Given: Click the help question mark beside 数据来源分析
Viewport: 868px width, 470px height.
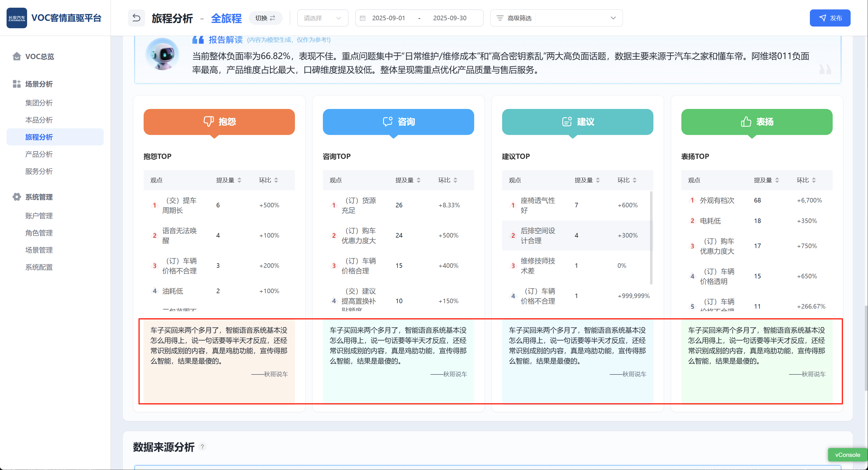Looking at the screenshot, I should [202, 447].
